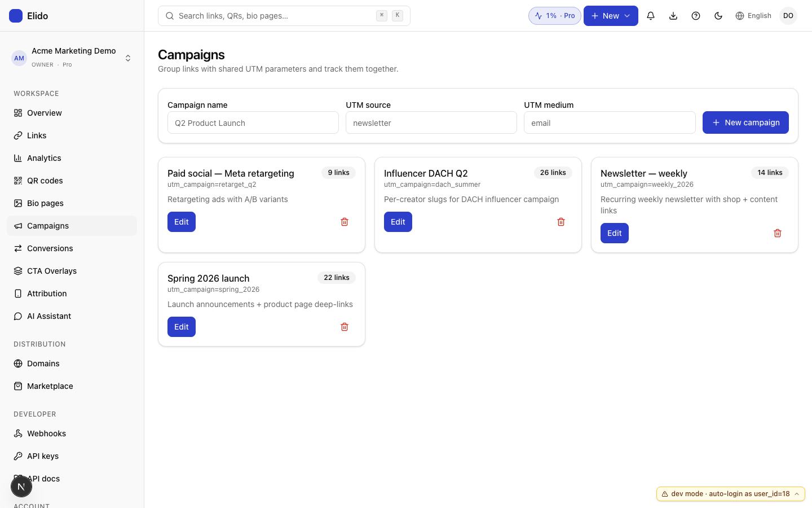Viewport: 812px width, 508px height.
Task: Click utm_campaign=retarget_q2 text
Action: coord(212,185)
